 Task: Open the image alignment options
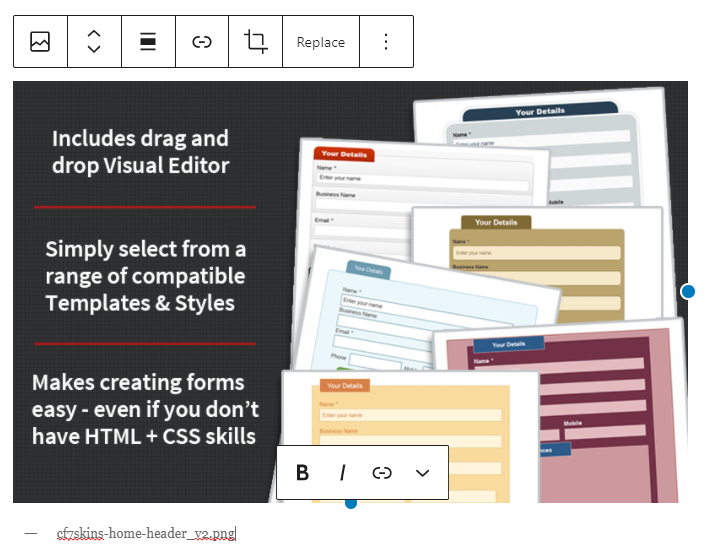pyautogui.click(x=148, y=42)
